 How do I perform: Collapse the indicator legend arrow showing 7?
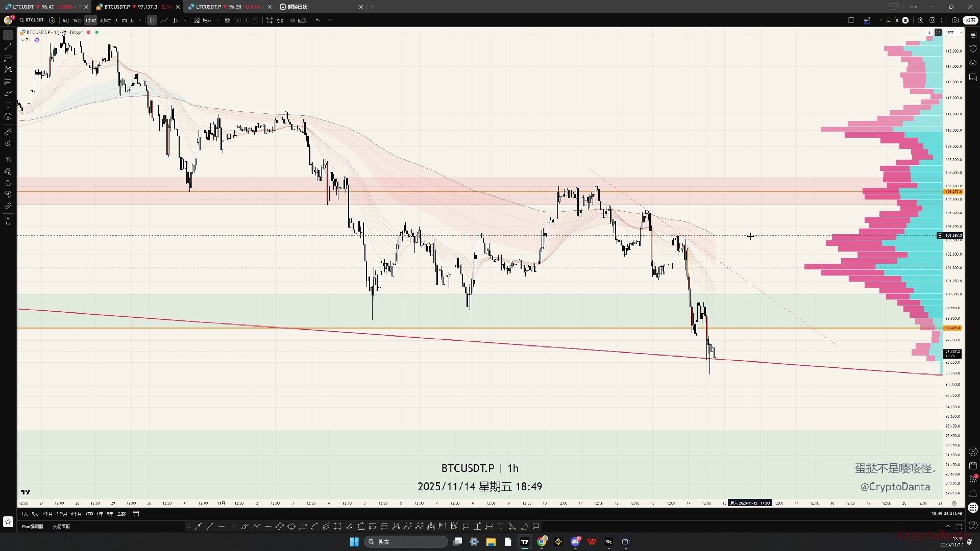[x=23, y=40]
